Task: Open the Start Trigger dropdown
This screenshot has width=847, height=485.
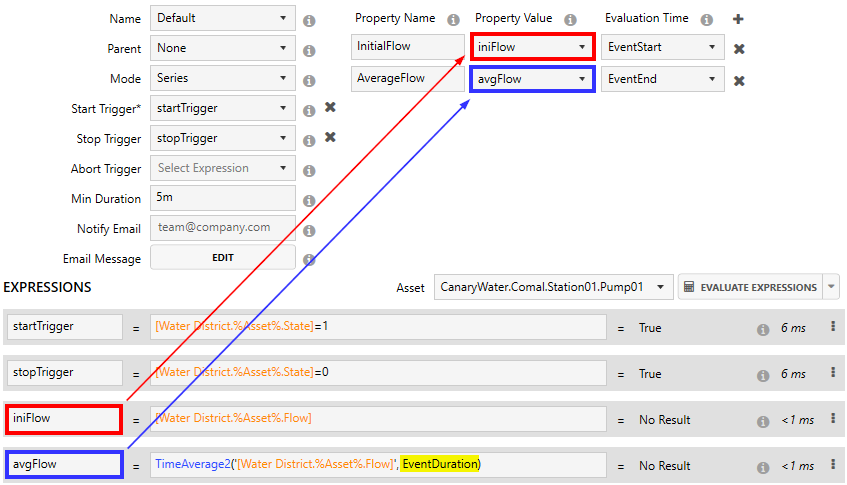Action: (223, 108)
